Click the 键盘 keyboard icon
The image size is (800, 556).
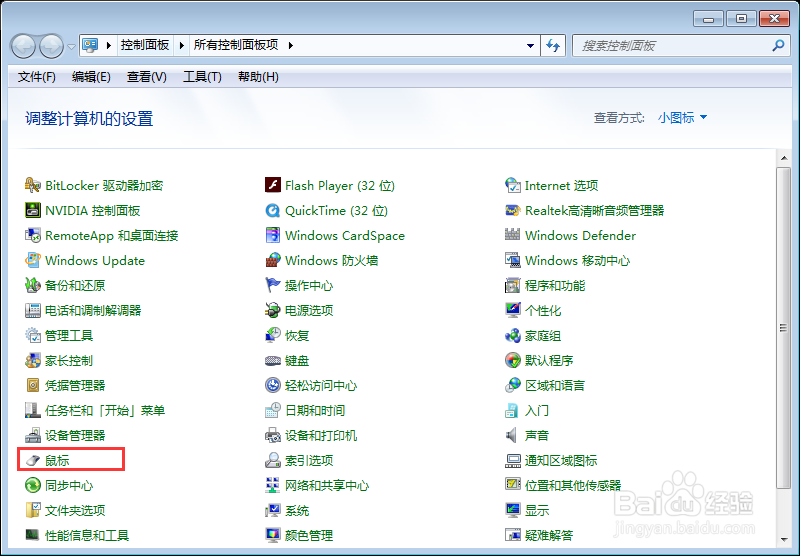[x=273, y=360]
